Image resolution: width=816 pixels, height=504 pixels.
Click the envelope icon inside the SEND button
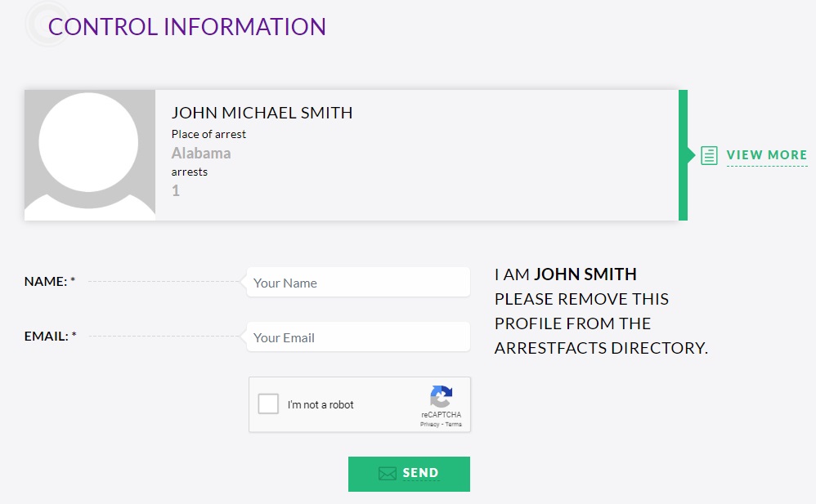(x=386, y=473)
